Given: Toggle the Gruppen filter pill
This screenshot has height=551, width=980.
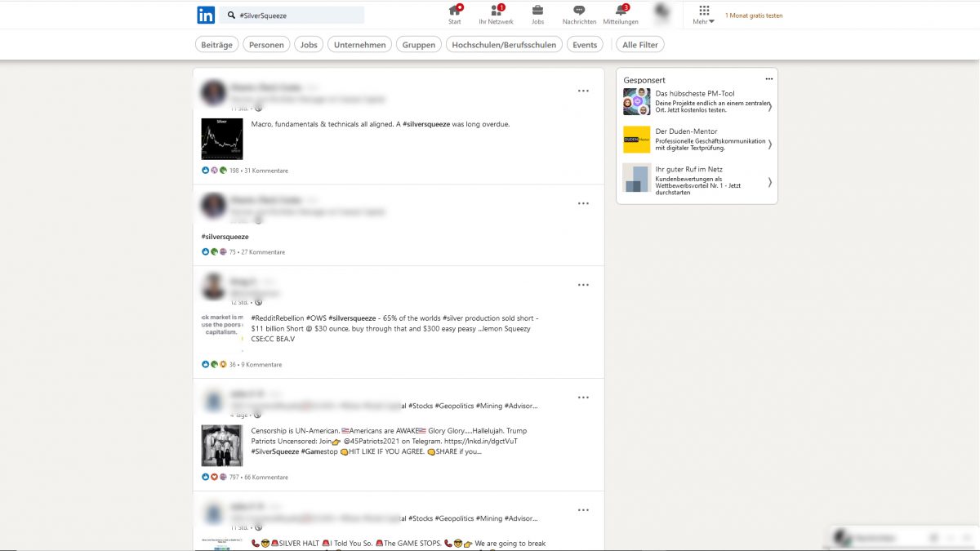Looking at the screenshot, I should point(419,45).
